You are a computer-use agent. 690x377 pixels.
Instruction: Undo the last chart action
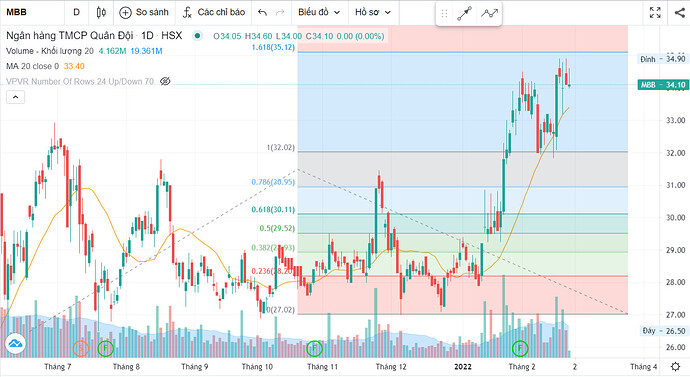tap(262, 12)
